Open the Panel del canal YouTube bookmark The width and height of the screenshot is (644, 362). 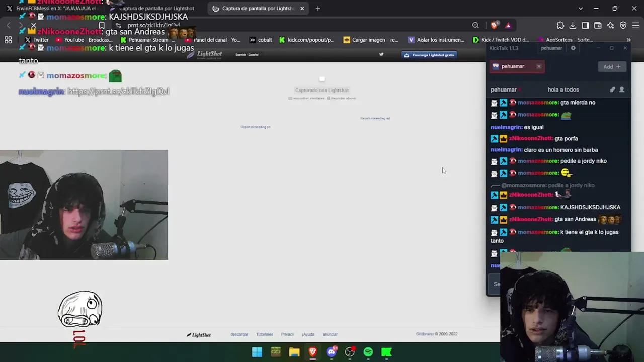point(213,40)
